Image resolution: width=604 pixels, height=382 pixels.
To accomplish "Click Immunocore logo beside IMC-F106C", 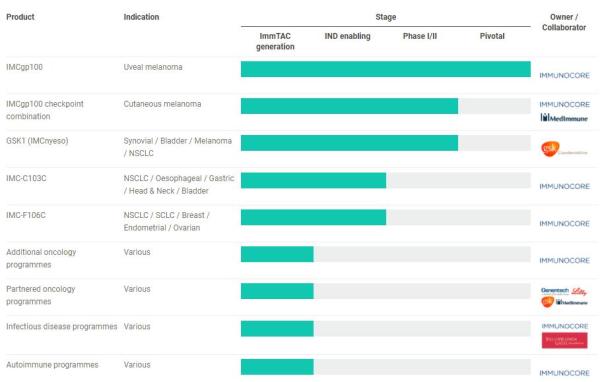I will (x=564, y=224).
